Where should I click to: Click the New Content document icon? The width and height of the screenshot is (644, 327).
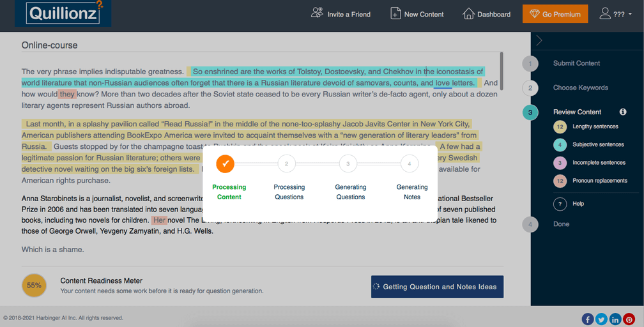click(x=396, y=14)
